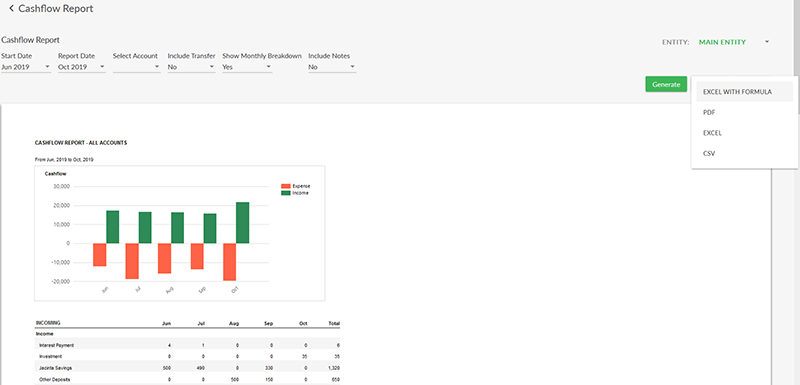
Task: Click the INCOMING table header
Action: pos(48,323)
